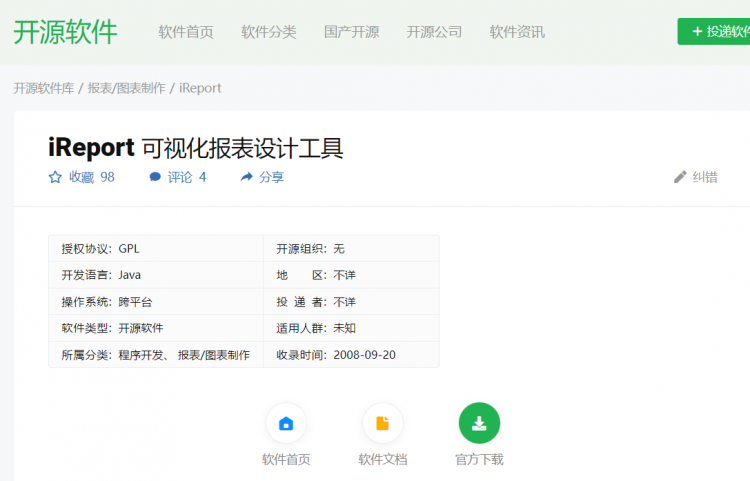Click the green 投递软件 button
This screenshot has height=481, width=750.
pyautogui.click(x=714, y=32)
